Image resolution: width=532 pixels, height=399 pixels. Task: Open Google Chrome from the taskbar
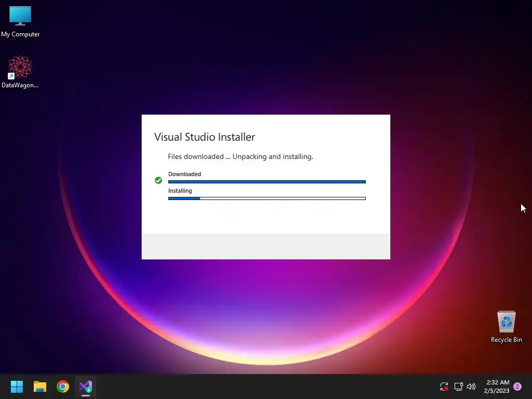pos(63,387)
